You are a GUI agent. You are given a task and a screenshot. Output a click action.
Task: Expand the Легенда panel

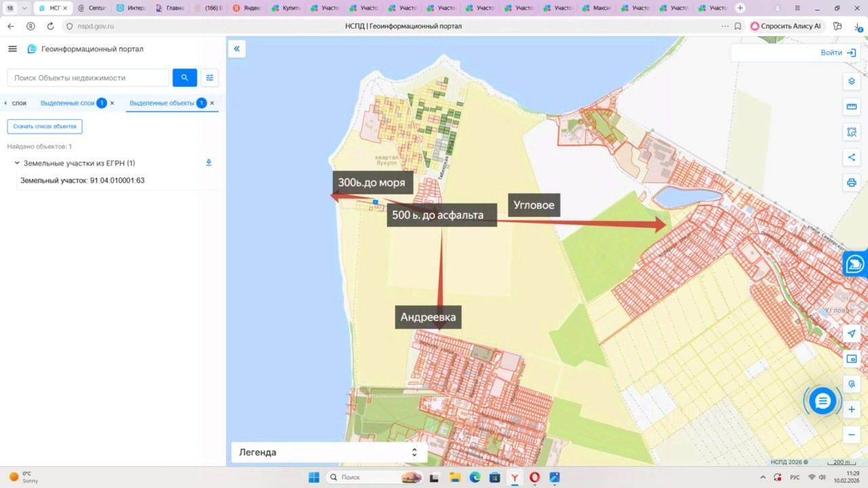pos(330,452)
